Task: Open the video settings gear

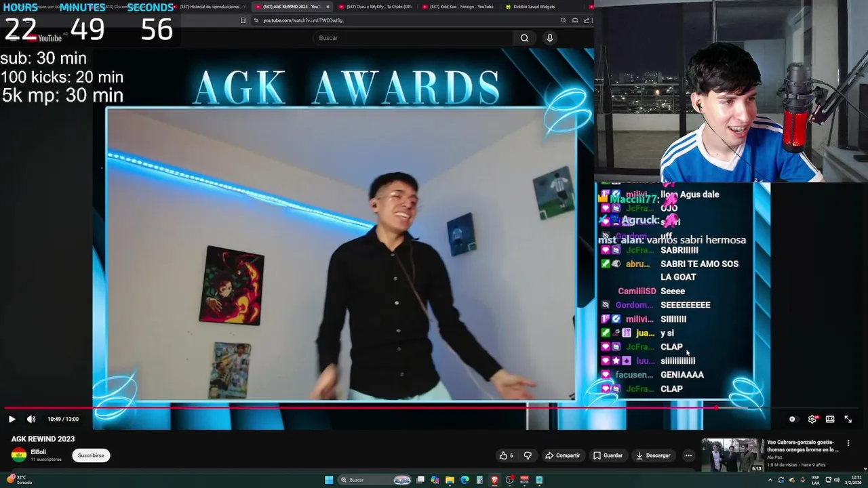Action: coord(812,419)
